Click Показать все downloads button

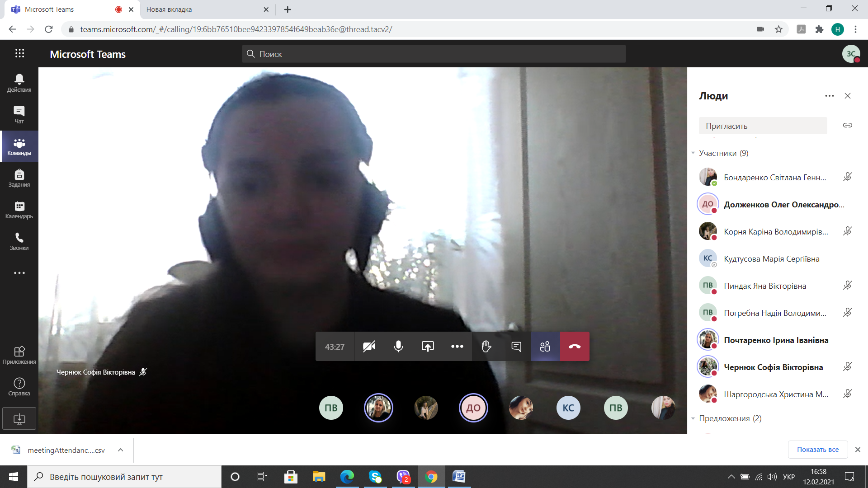tap(817, 450)
